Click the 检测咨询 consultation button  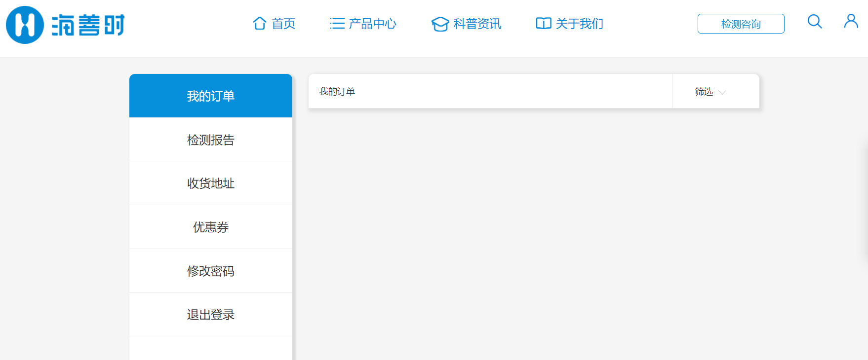(x=741, y=24)
